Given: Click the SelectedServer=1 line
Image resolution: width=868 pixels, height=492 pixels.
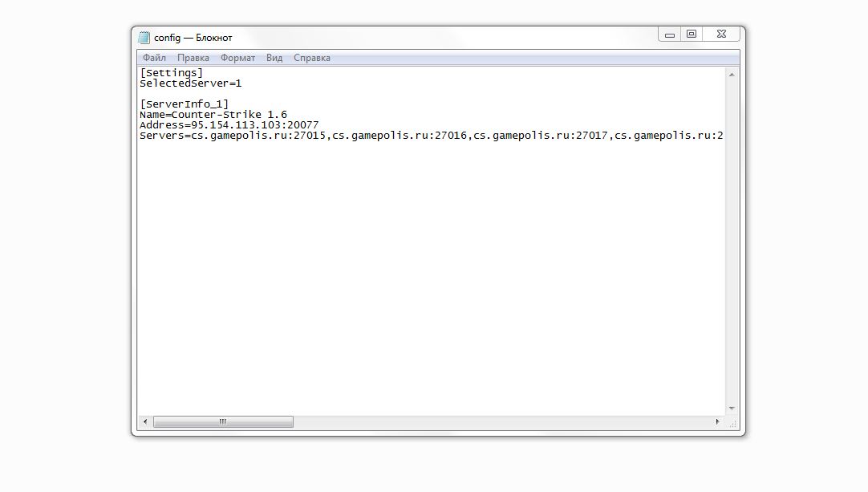Looking at the screenshot, I should coord(190,83).
